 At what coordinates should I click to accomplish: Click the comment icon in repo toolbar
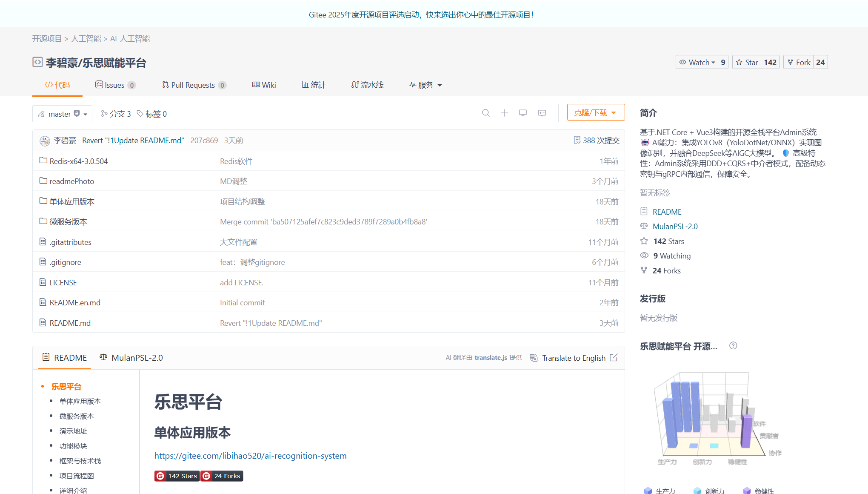click(x=542, y=113)
